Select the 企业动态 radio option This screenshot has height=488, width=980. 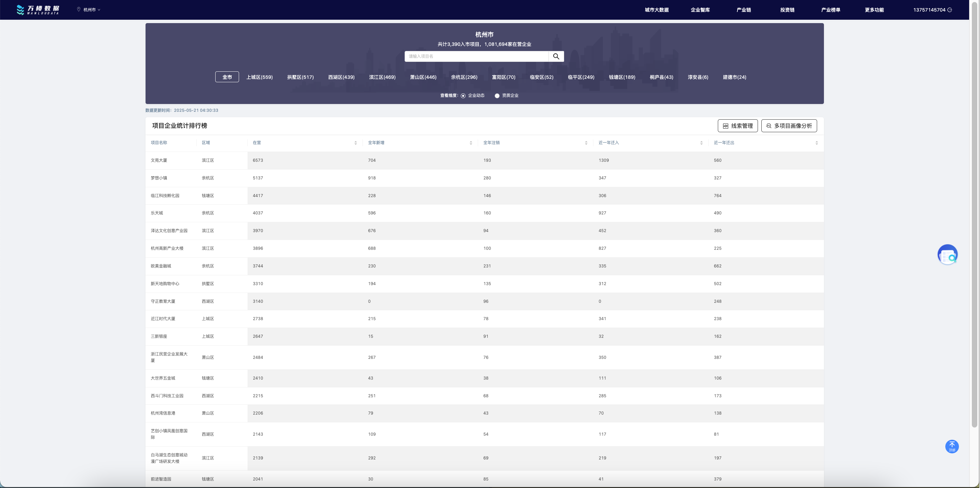(x=463, y=96)
